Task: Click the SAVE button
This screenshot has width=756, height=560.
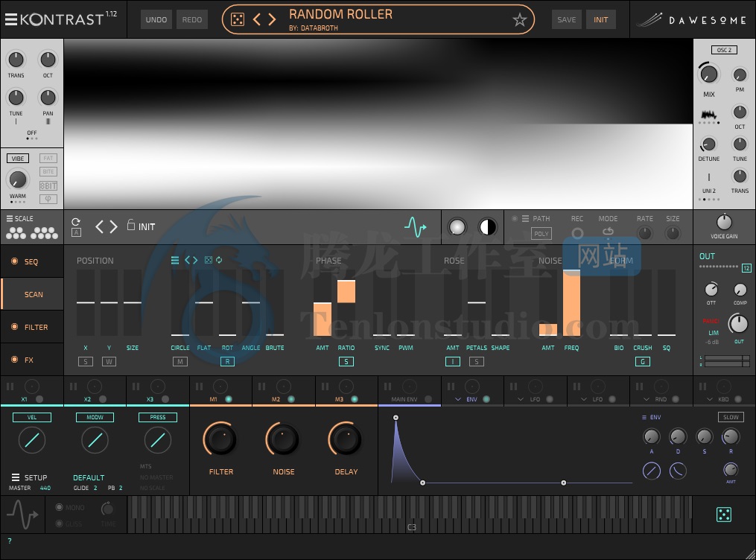Action: pos(566,19)
